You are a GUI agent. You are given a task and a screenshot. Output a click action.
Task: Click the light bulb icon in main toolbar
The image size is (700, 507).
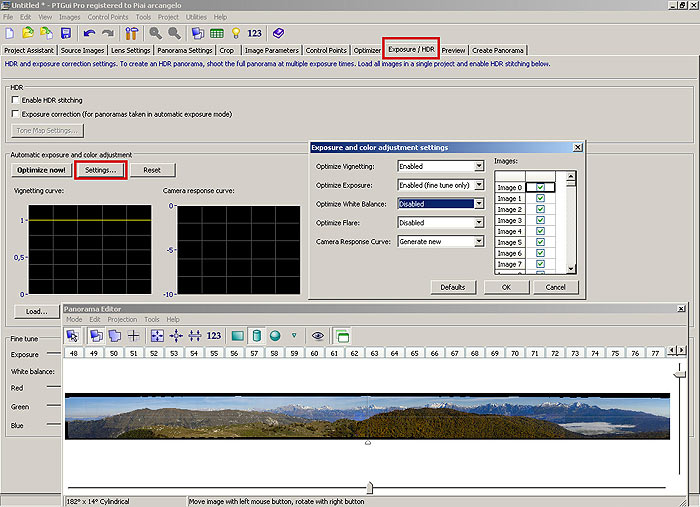click(236, 33)
